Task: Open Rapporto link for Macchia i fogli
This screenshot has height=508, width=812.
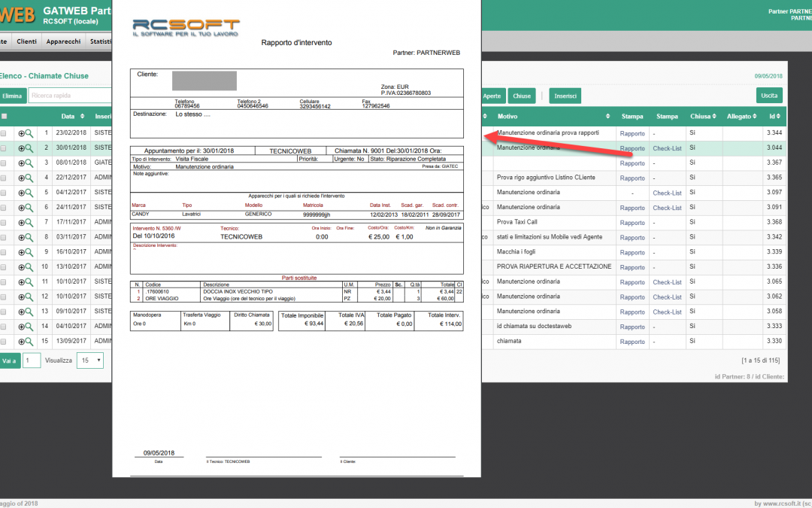Action: coord(632,252)
